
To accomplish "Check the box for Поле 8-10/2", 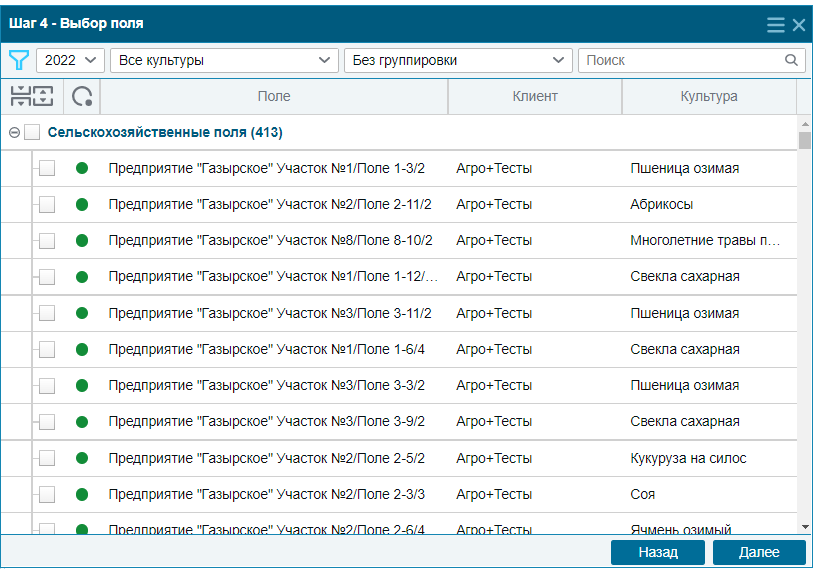I will [47, 240].
